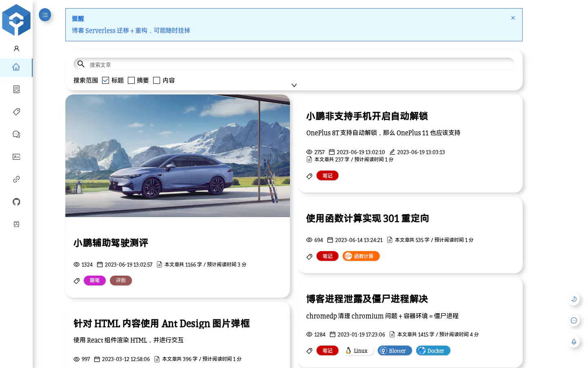Open the articles document icon in sidebar
The height and width of the screenshot is (368, 588).
pos(16,89)
